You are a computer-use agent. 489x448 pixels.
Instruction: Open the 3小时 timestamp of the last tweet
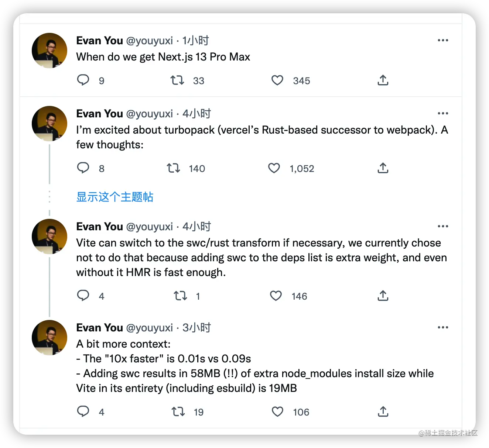(196, 328)
